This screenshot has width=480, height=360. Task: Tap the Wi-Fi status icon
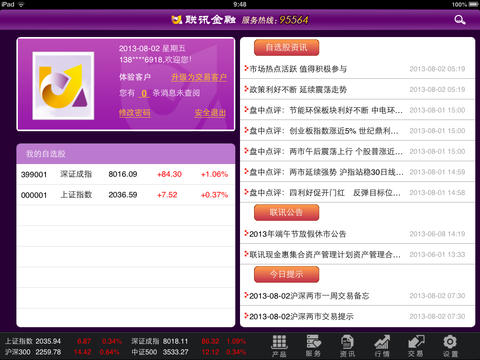click(21, 4)
